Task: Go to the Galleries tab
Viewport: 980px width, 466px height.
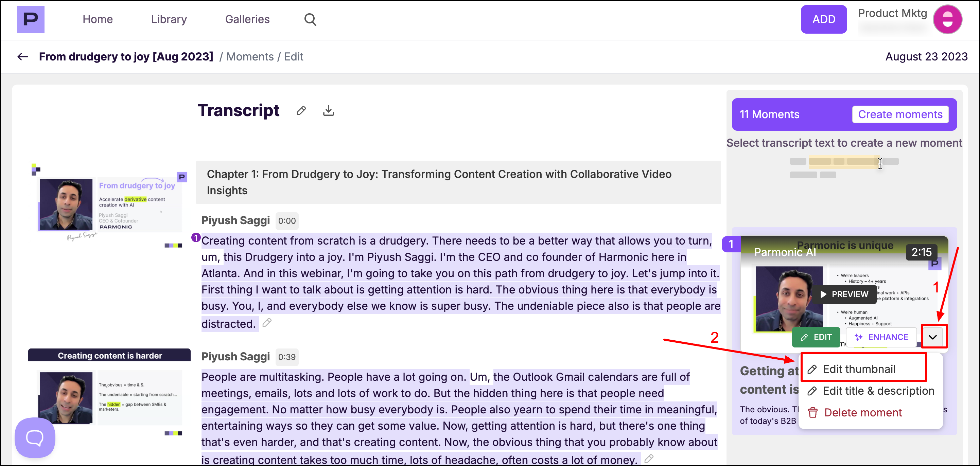Action: (x=247, y=19)
